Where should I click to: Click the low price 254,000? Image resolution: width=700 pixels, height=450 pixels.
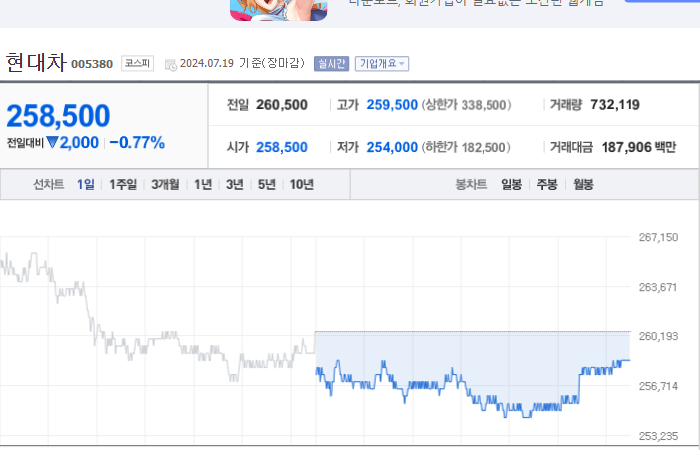(392, 147)
